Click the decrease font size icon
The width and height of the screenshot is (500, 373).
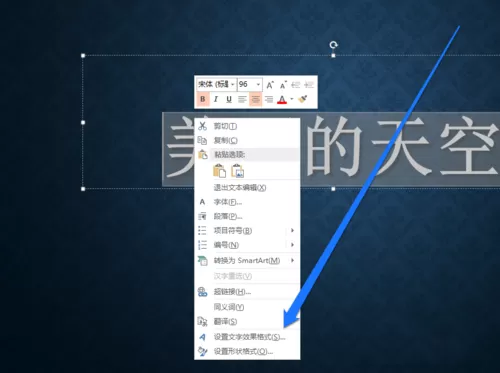point(283,85)
